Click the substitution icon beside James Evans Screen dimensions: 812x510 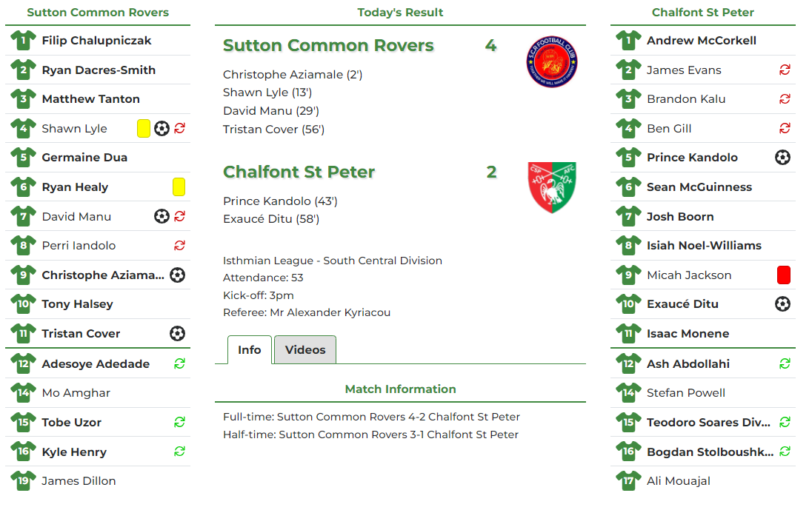(x=784, y=70)
